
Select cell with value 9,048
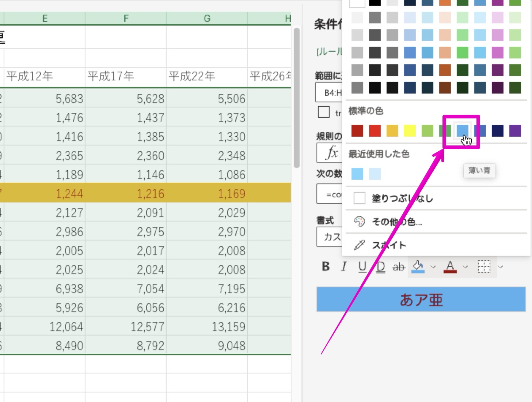click(x=207, y=345)
